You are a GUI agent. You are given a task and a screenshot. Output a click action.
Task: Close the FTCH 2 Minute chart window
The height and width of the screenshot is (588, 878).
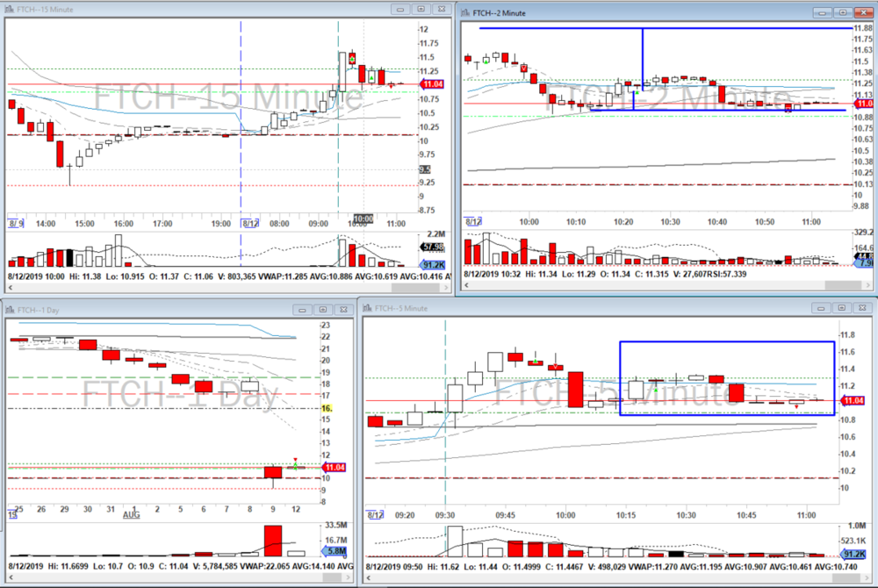(x=864, y=12)
